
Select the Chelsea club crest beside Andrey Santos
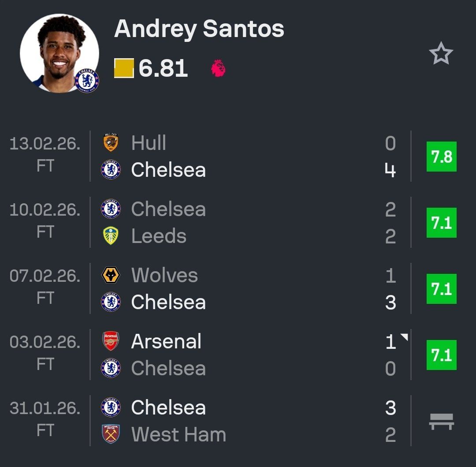pyautogui.click(x=86, y=82)
